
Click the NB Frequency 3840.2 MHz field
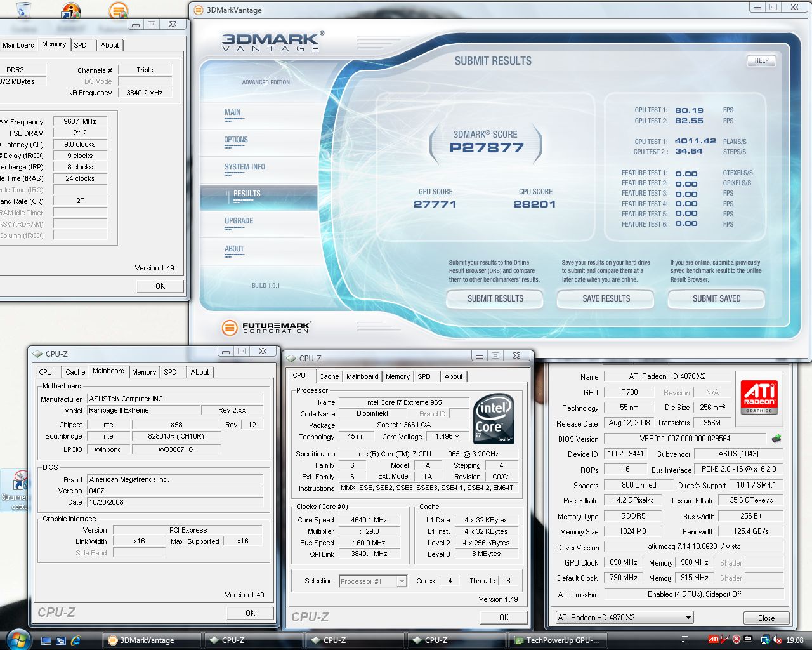click(145, 93)
